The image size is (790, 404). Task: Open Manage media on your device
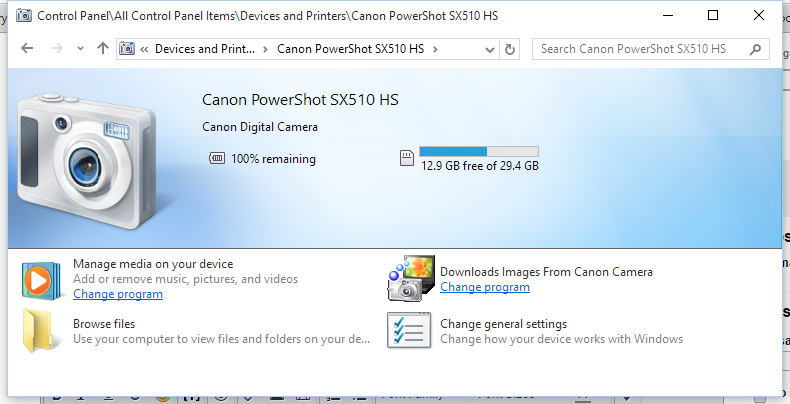coord(153,264)
